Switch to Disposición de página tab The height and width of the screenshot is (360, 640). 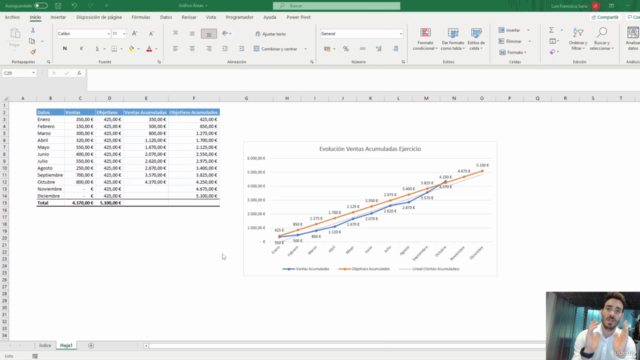point(99,17)
